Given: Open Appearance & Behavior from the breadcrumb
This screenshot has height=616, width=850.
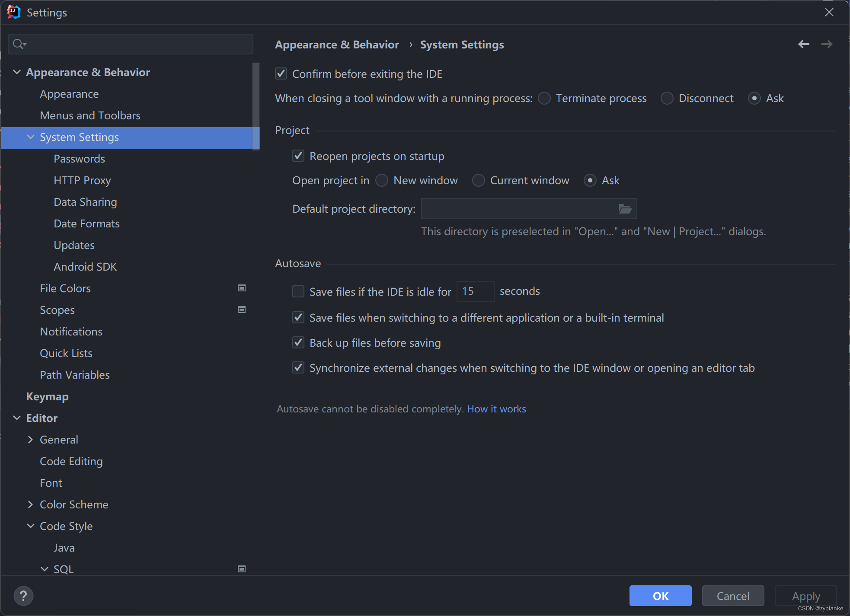Looking at the screenshot, I should (x=337, y=44).
